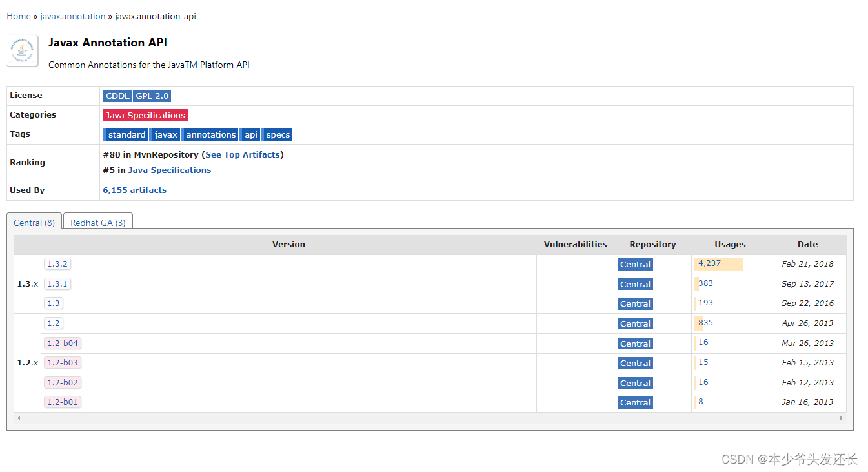The image size is (868, 472).
Task: Switch to the Central (8) tab
Action: click(x=34, y=222)
